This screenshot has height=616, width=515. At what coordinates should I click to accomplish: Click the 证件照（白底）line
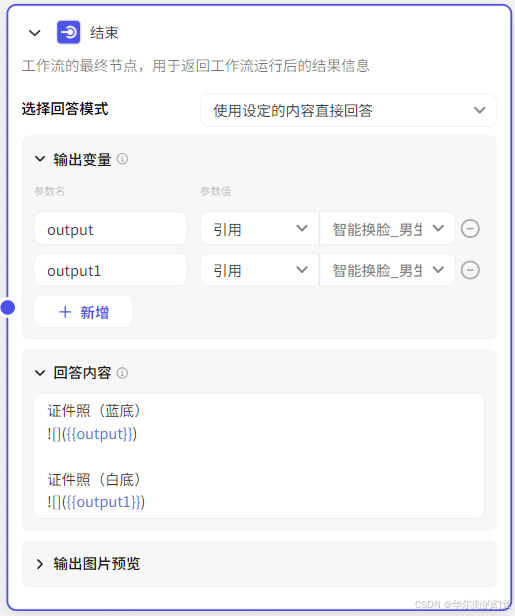94,479
